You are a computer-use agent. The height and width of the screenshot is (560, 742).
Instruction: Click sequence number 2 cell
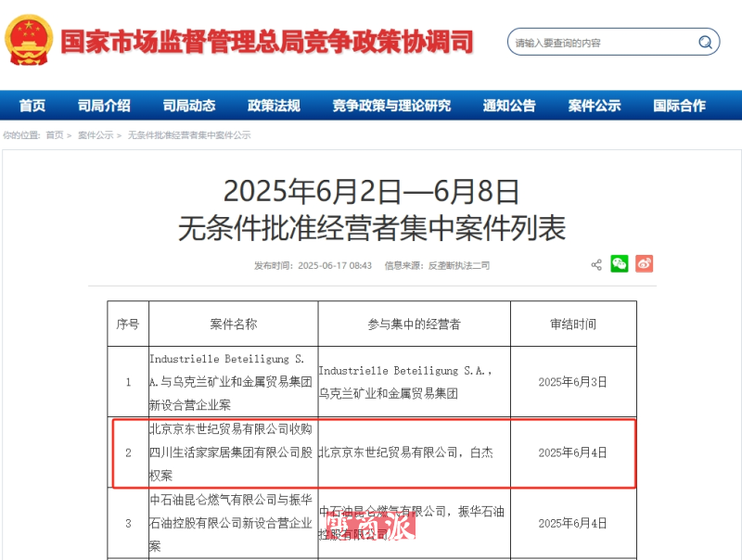tap(128, 452)
